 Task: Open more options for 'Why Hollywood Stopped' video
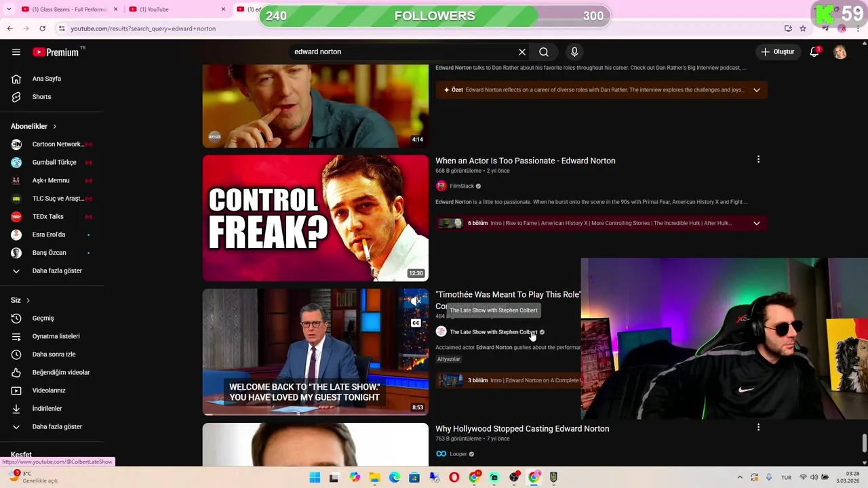point(758,428)
